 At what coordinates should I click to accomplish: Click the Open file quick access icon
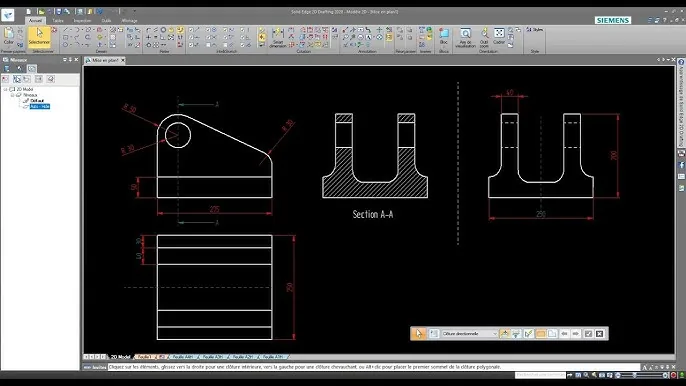point(42,12)
